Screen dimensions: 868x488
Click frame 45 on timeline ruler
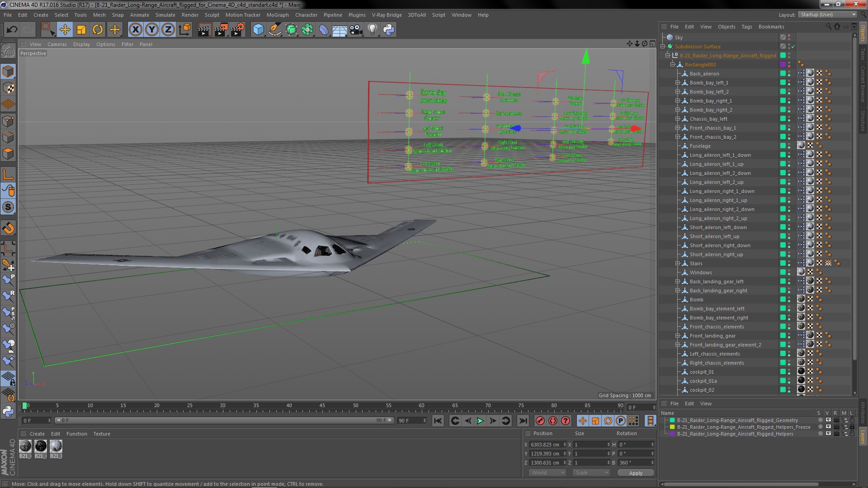tap(322, 406)
